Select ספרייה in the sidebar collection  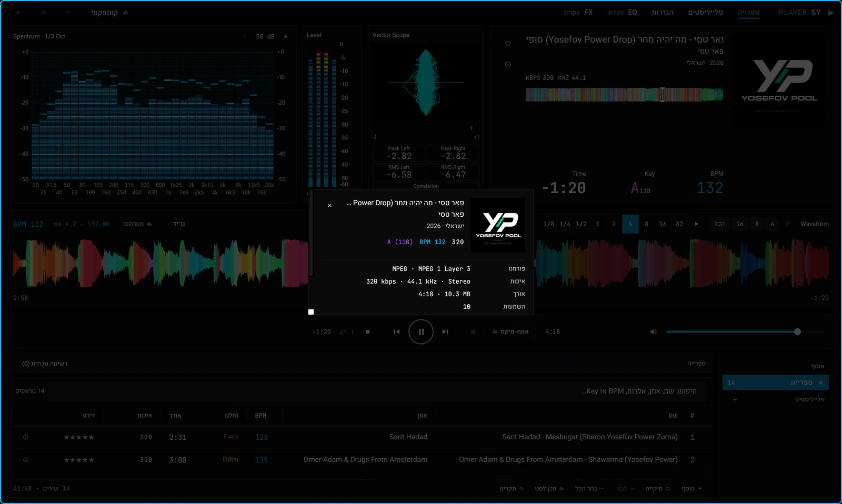775,382
